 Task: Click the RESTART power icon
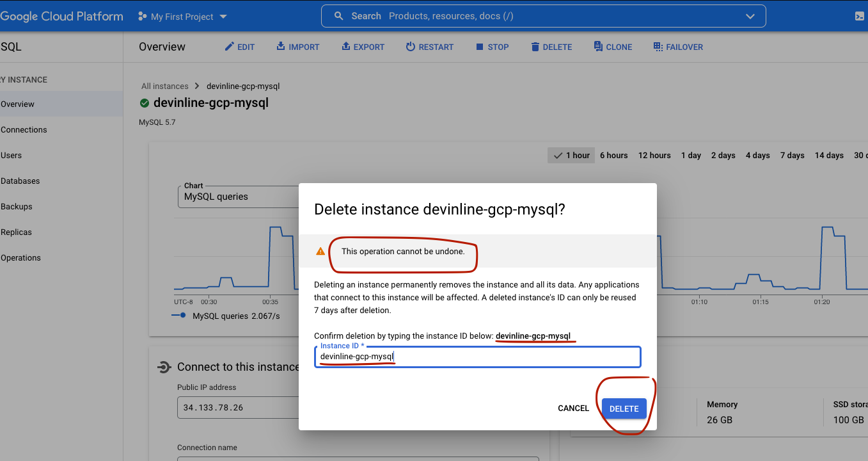[x=411, y=47]
